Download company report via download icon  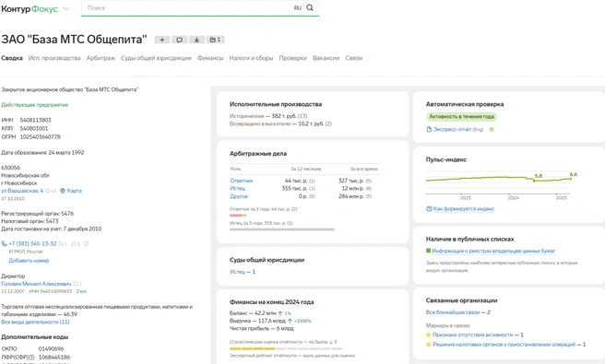(196, 40)
